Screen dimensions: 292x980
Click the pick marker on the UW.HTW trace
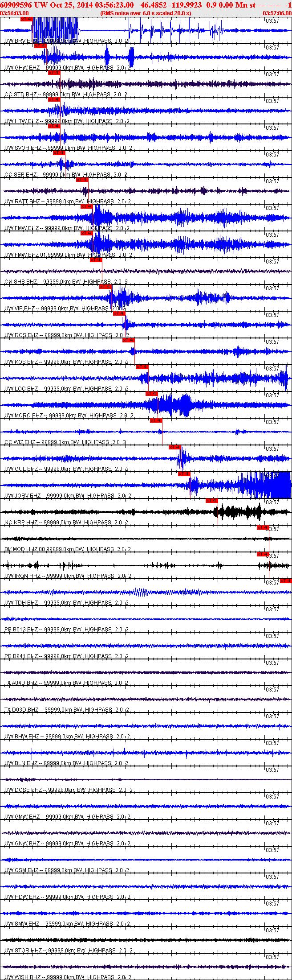pos(54,99)
